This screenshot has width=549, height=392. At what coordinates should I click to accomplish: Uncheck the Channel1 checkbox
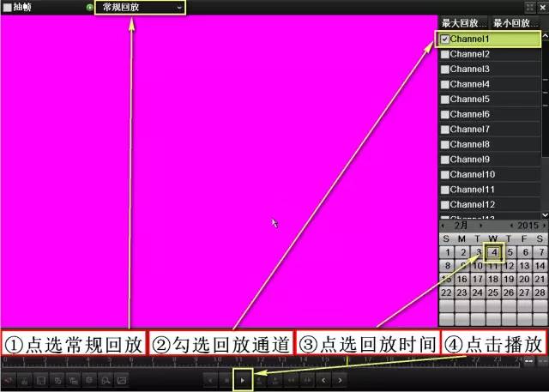pyautogui.click(x=444, y=39)
